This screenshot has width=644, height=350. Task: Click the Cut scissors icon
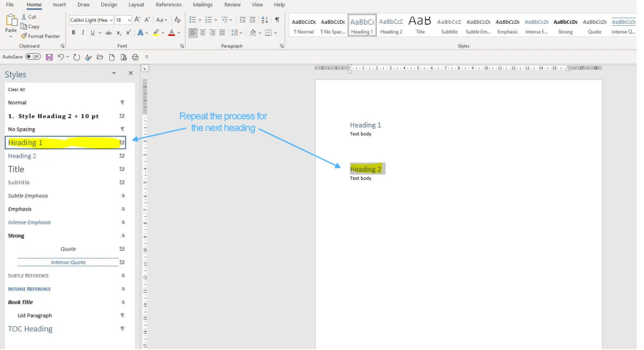point(24,17)
